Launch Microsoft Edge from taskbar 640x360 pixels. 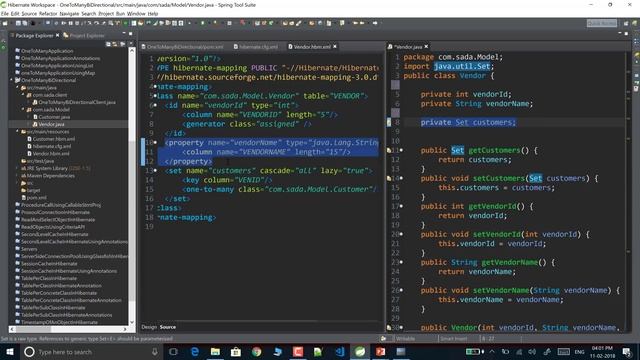195,351
